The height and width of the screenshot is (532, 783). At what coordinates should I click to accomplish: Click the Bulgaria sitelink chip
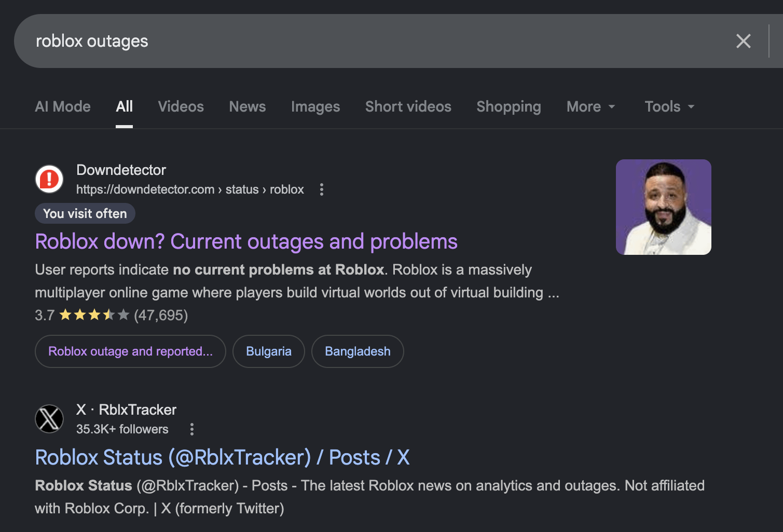tap(269, 351)
